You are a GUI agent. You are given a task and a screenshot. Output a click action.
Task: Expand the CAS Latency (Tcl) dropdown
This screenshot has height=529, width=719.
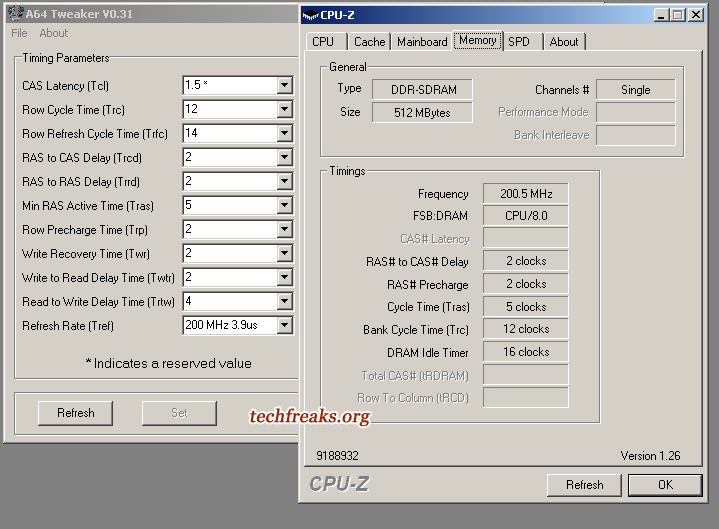[x=285, y=85]
